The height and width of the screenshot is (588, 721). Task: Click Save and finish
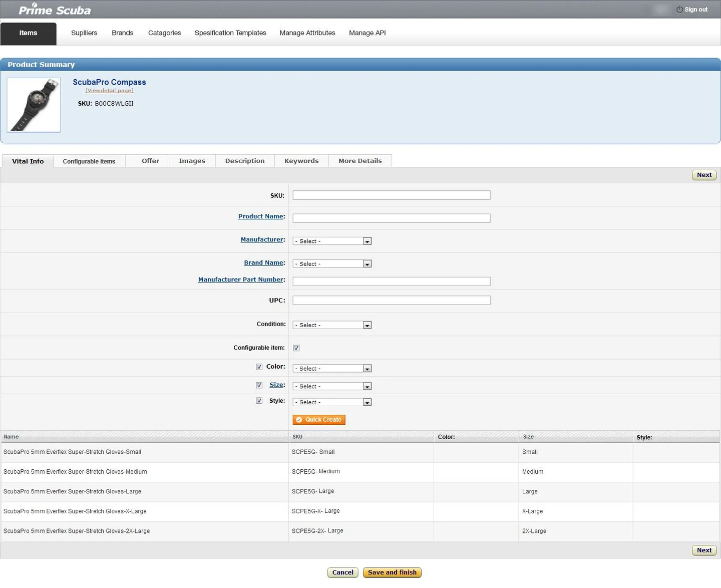(392, 572)
